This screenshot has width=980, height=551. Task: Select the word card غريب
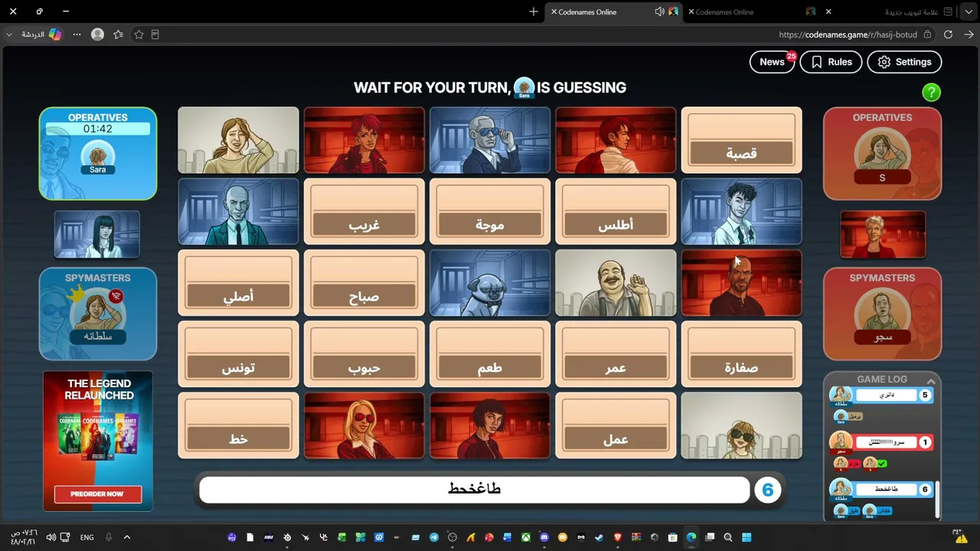364,212
